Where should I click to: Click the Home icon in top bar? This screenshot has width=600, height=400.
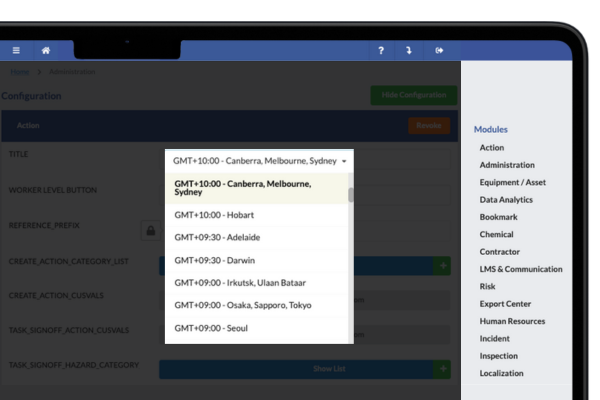[x=46, y=50]
